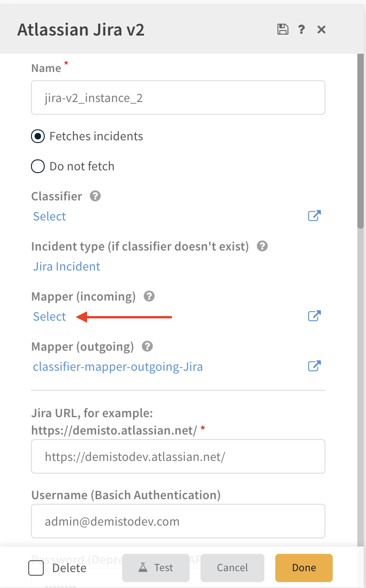
Task: Open Mapper (outgoing) external link icon
Action: (x=314, y=366)
